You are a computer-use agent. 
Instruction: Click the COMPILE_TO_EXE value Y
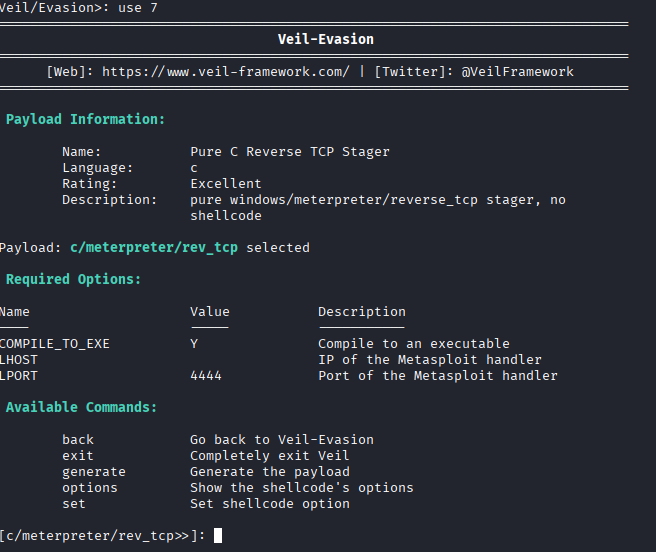194,344
